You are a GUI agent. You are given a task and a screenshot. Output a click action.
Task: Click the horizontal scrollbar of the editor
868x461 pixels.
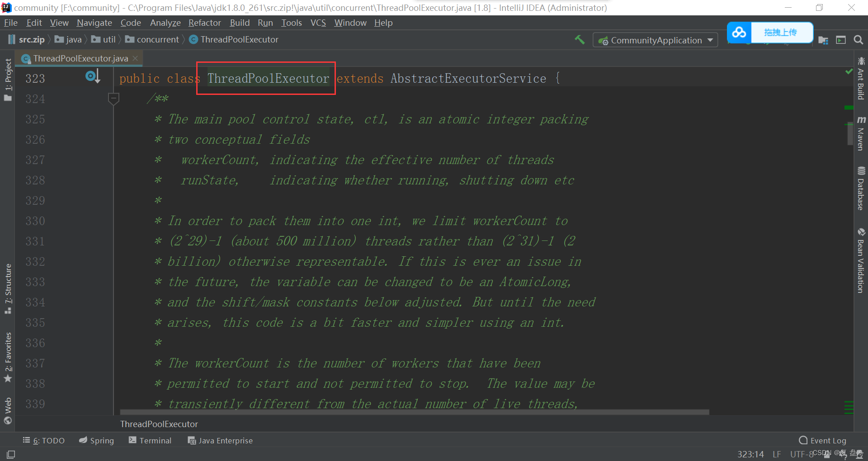pos(415,412)
